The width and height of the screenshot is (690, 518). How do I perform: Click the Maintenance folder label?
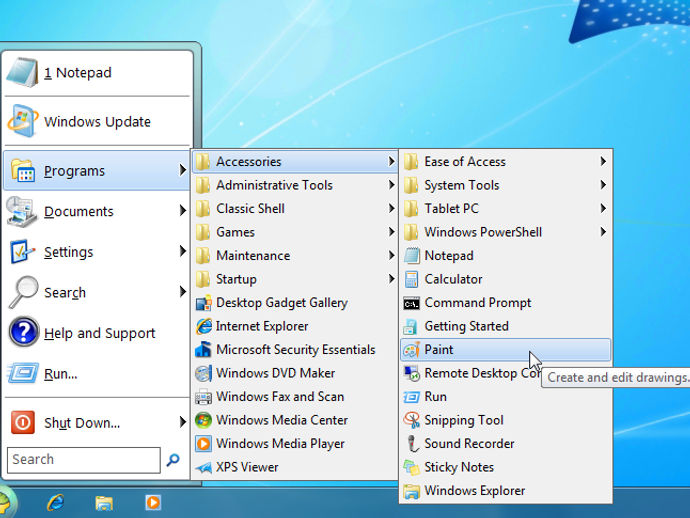click(x=253, y=256)
